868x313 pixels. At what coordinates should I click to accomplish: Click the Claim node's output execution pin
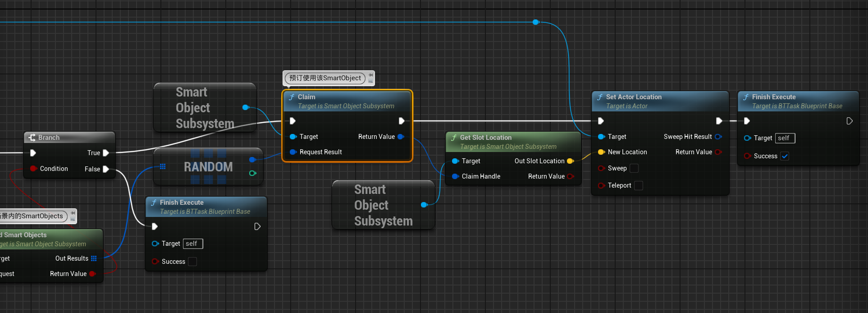[401, 121]
